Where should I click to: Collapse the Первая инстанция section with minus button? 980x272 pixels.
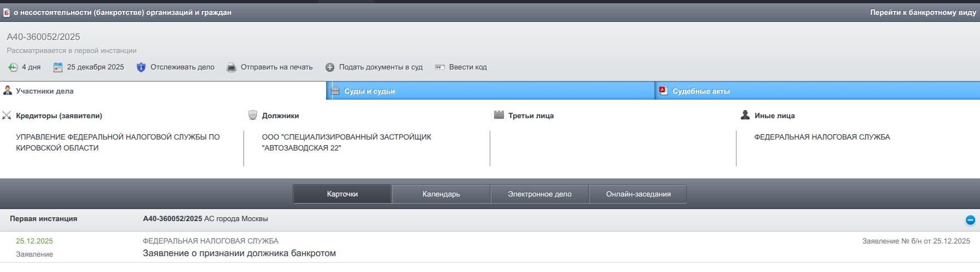[x=970, y=220]
